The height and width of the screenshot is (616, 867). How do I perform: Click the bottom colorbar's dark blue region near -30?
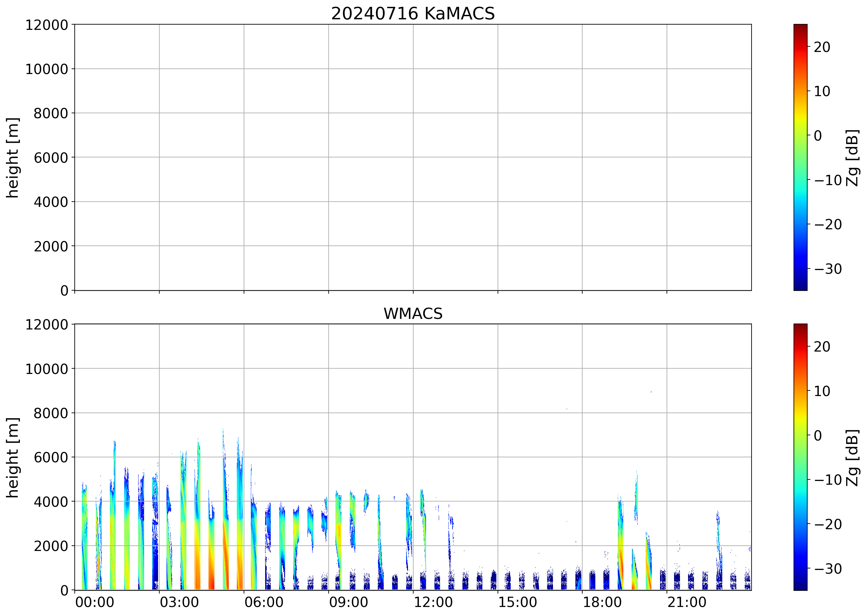(800, 569)
